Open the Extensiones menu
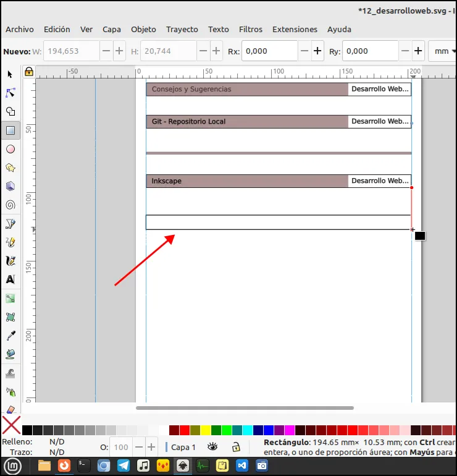This screenshot has width=457, height=476. pos(295,30)
